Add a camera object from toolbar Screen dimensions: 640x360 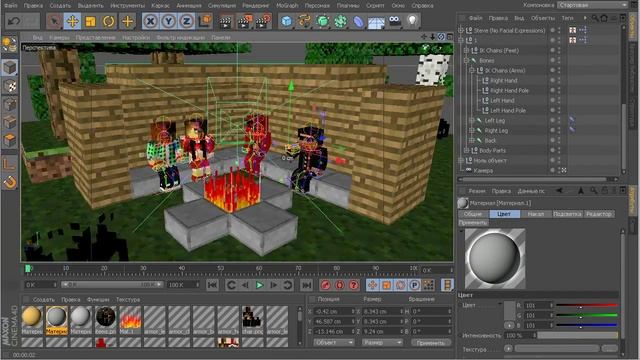click(395, 21)
